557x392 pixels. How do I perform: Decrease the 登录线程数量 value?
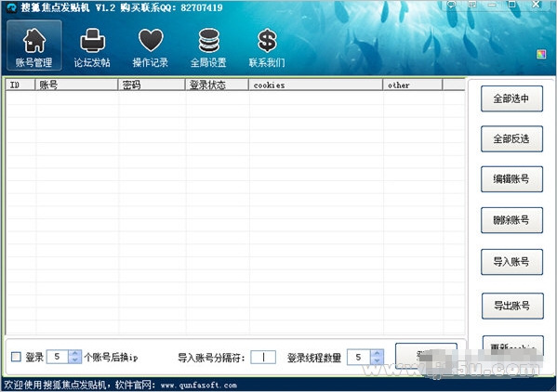click(x=377, y=360)
